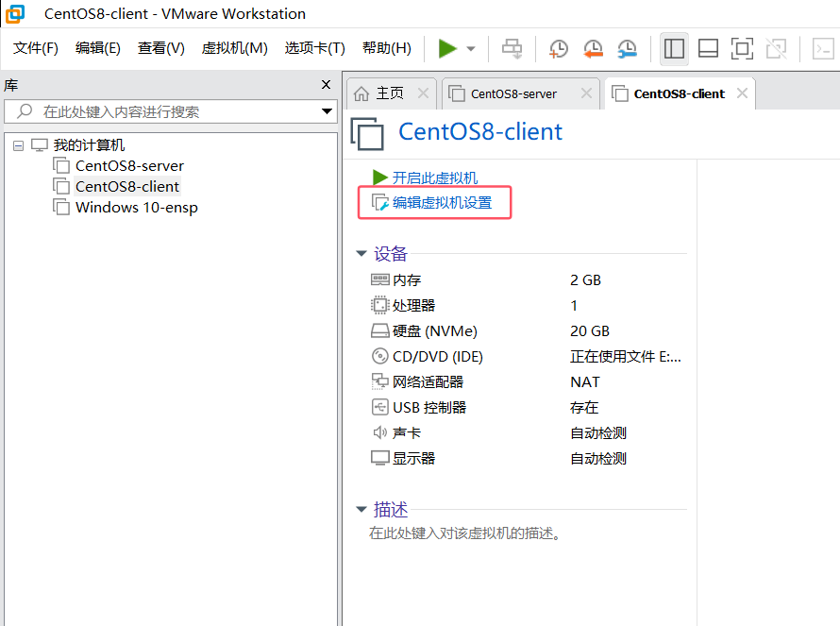Open the 编辑(E) menu

point(97,48)
